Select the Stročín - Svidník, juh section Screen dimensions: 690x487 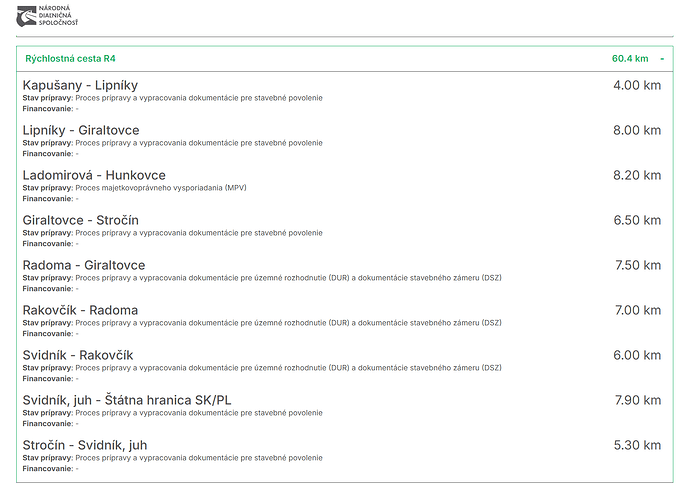(x=85, y=445)
